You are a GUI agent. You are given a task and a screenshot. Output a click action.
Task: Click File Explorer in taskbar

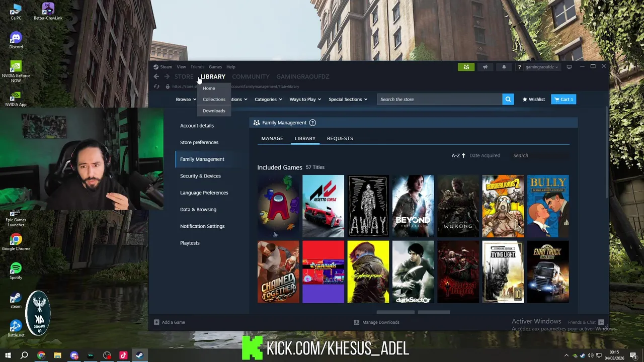coord(57,355)
